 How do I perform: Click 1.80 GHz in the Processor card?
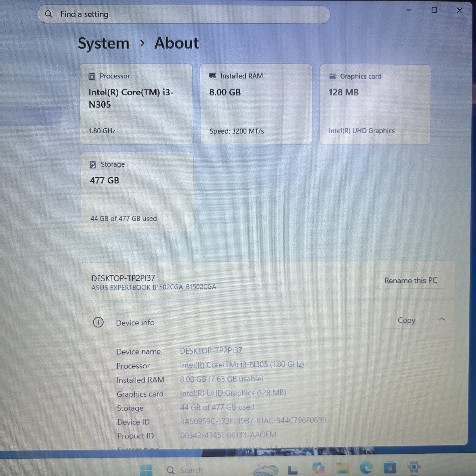[102, 131]
